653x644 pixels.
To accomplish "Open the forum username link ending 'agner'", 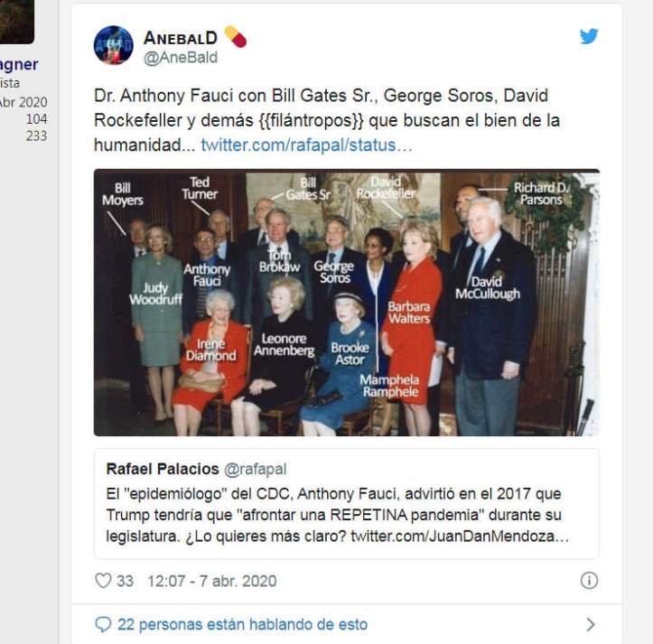I will [19, 64].
